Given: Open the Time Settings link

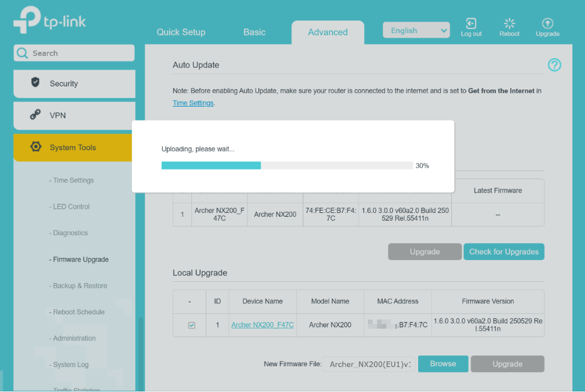Looking at the screenshot, I should pos(193,103).
